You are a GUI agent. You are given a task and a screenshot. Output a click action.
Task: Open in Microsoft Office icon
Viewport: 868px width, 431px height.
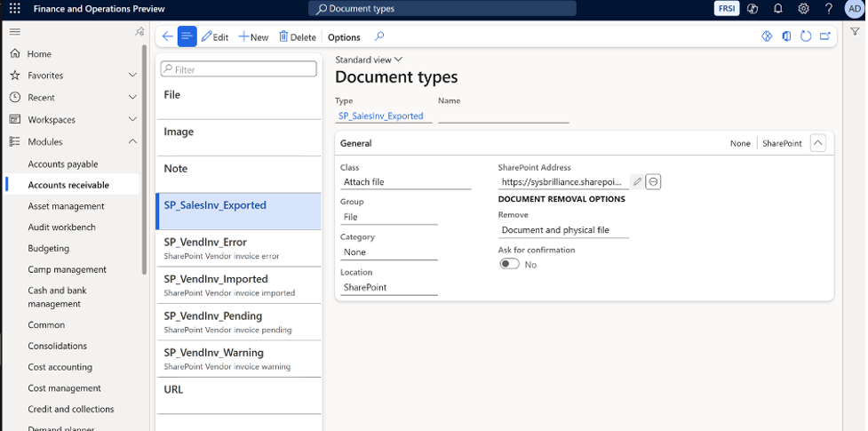click(x=786, y=36)
